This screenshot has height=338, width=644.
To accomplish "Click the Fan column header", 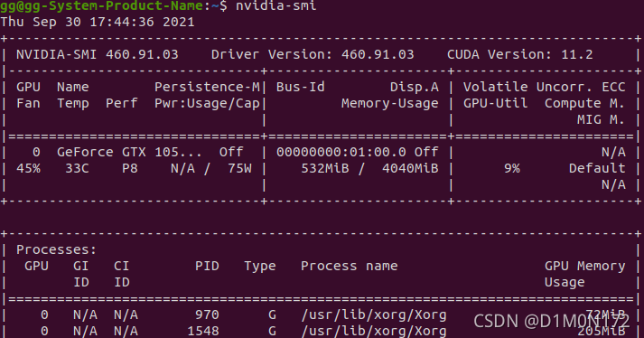I will (28, 103).
